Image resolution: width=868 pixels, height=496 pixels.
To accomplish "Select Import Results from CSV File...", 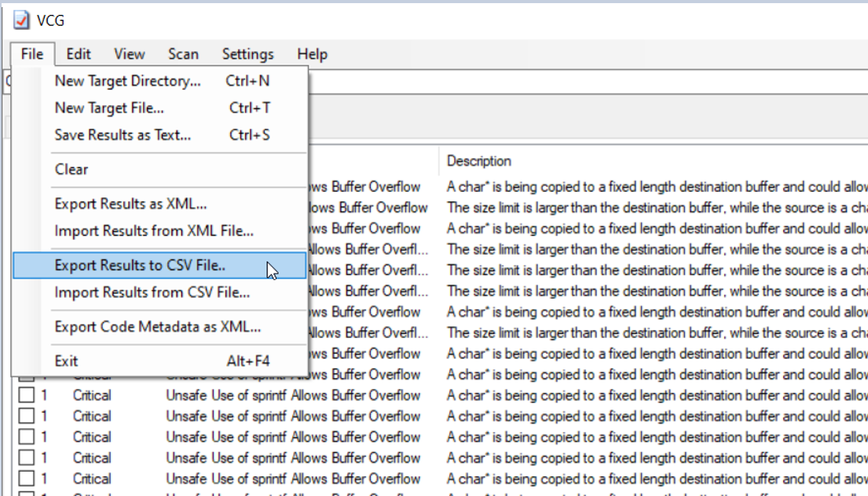I will (x=159, y=292).
